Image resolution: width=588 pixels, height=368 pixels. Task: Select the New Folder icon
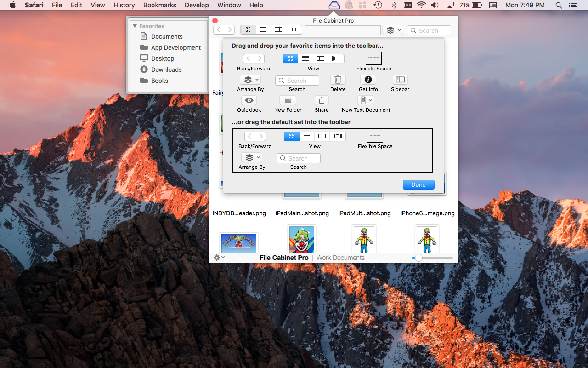pyautogui.click(x=288, y=100)
